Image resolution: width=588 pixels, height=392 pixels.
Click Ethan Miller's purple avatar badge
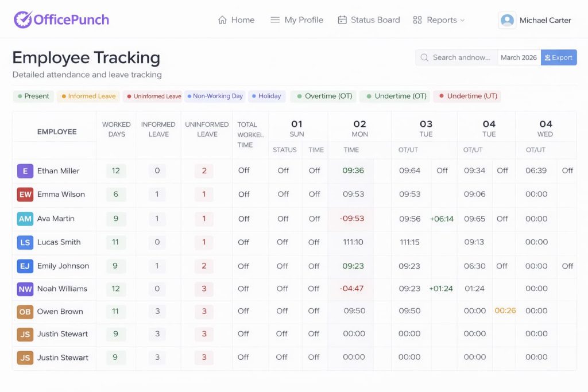click(x=25, y=171)
